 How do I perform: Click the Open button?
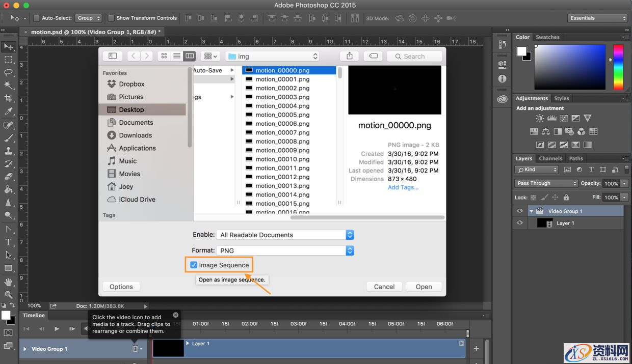click(x=424, y=287)
